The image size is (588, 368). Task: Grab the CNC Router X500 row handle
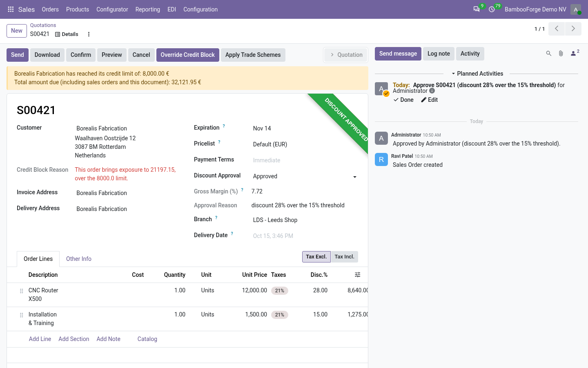click(x=22, y=291)
